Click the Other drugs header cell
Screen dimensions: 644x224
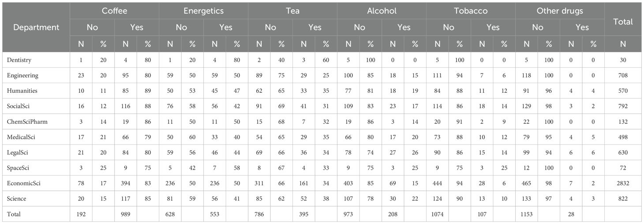click(x=560, y=11)
